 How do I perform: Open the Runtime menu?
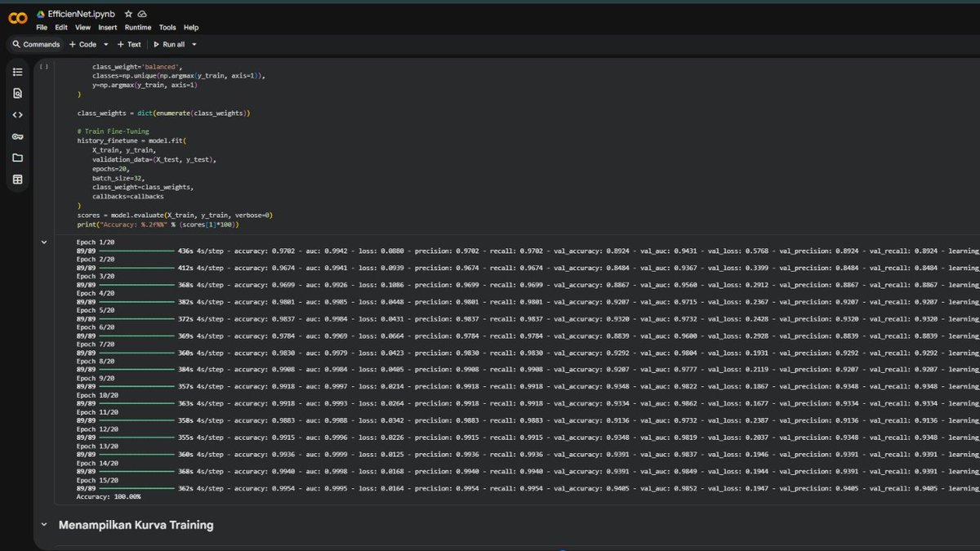click(x=138, y=28)
